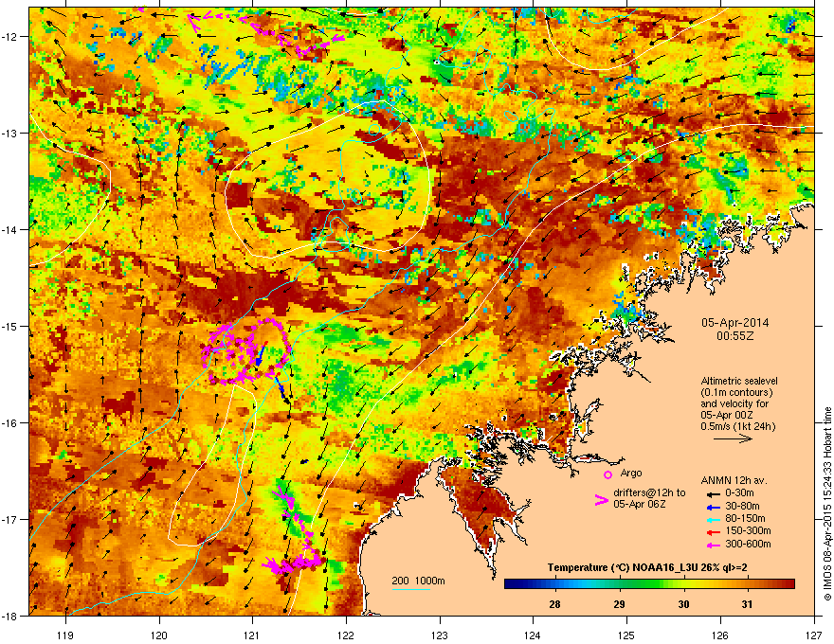
Task: Click the temperature color bar
Action: [649, 584]
